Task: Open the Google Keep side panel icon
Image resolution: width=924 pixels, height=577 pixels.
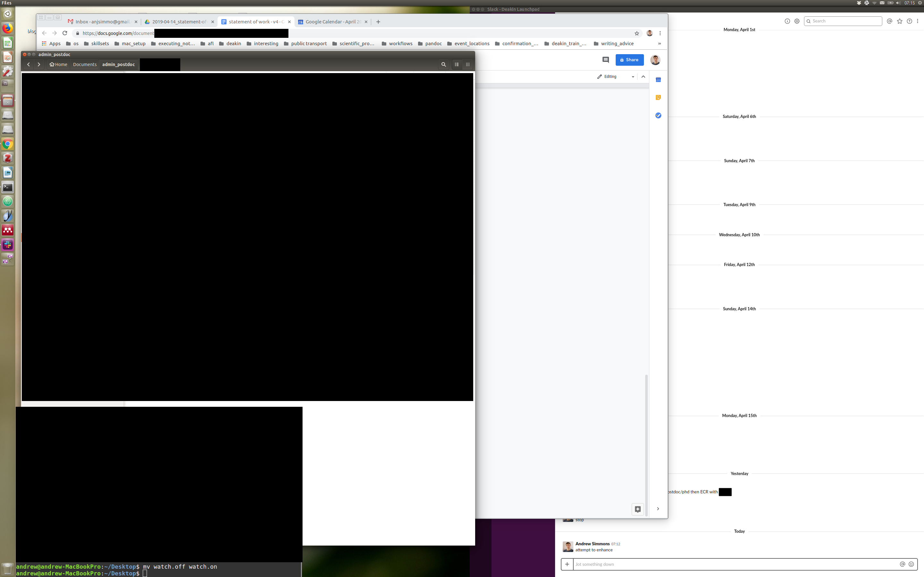Action: pos(658,98)
